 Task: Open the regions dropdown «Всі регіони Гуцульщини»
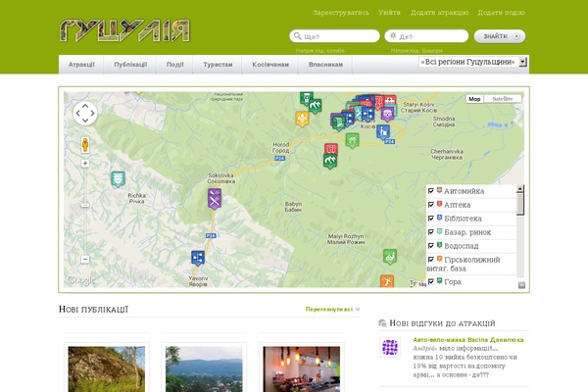(472, 62)
